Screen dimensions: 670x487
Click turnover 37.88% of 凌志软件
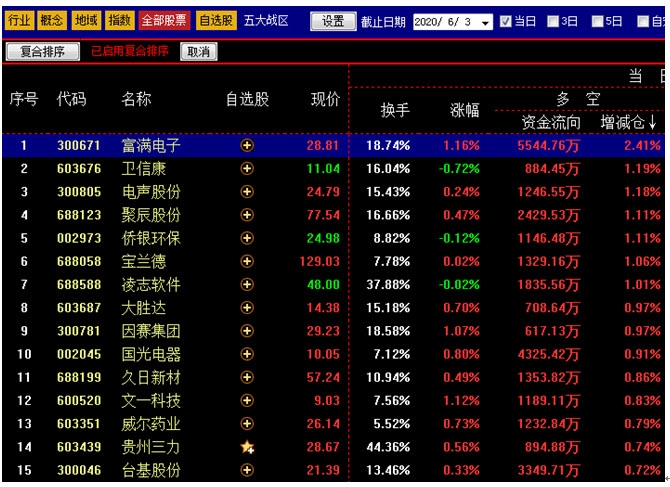pyautogui.click(x=388, y=285)
